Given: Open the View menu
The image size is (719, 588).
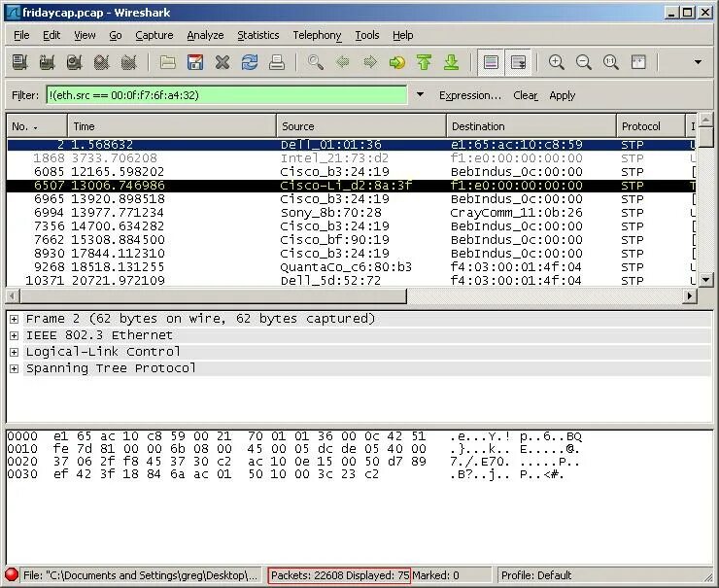Looking at the screenshot, I should tap(85, 35).
